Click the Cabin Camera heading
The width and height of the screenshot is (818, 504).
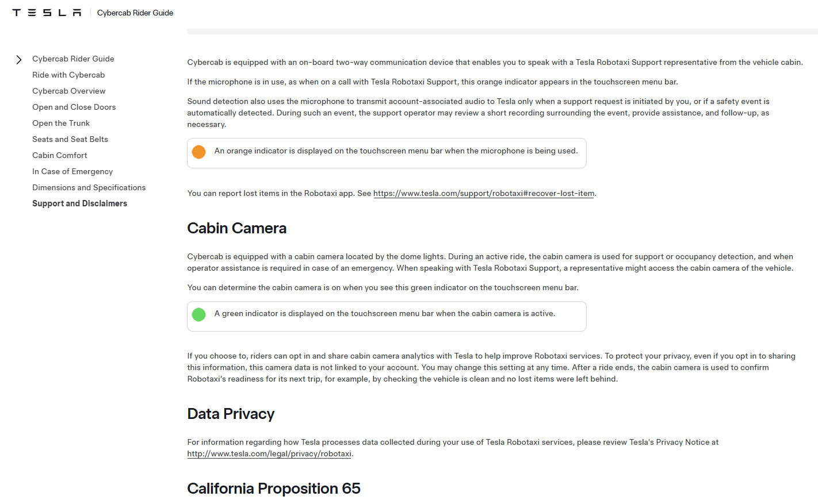point(236,228)
